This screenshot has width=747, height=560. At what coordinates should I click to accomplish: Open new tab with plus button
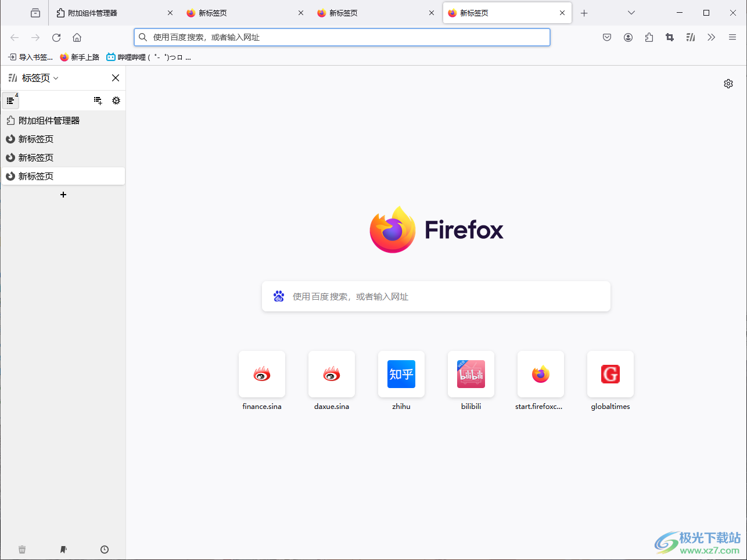tap(584, 13)
